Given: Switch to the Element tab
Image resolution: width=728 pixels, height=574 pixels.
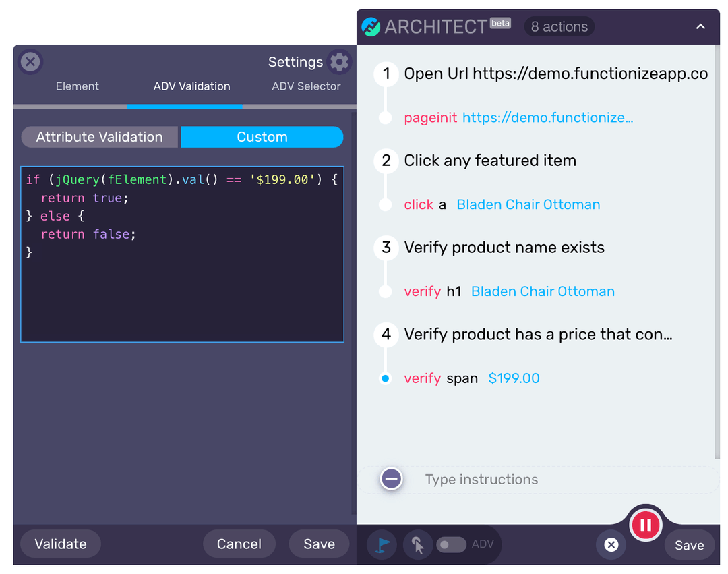Looking at the screenshot, I should 77,86.
